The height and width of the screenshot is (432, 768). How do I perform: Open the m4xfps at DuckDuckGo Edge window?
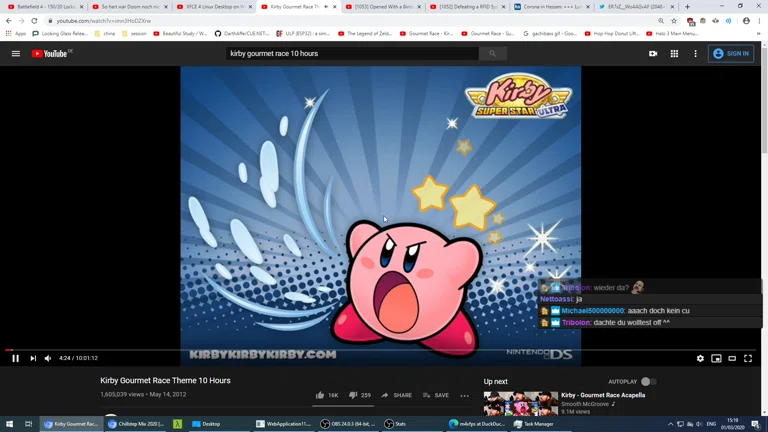477,424
